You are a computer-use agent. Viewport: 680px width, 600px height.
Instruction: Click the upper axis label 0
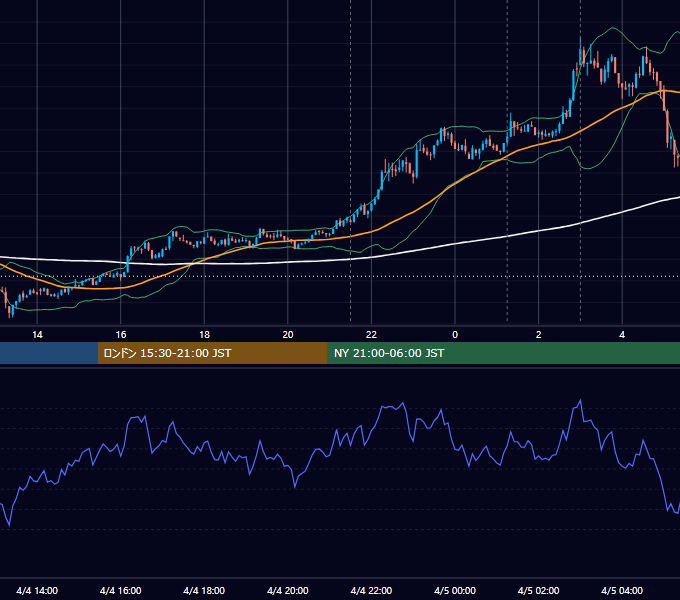click(455, 335)
